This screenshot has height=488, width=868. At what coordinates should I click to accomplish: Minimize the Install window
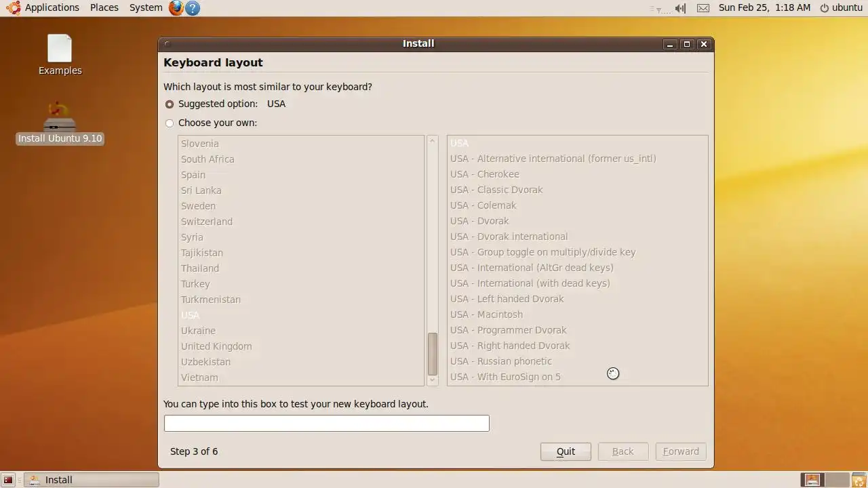[670, 44]
